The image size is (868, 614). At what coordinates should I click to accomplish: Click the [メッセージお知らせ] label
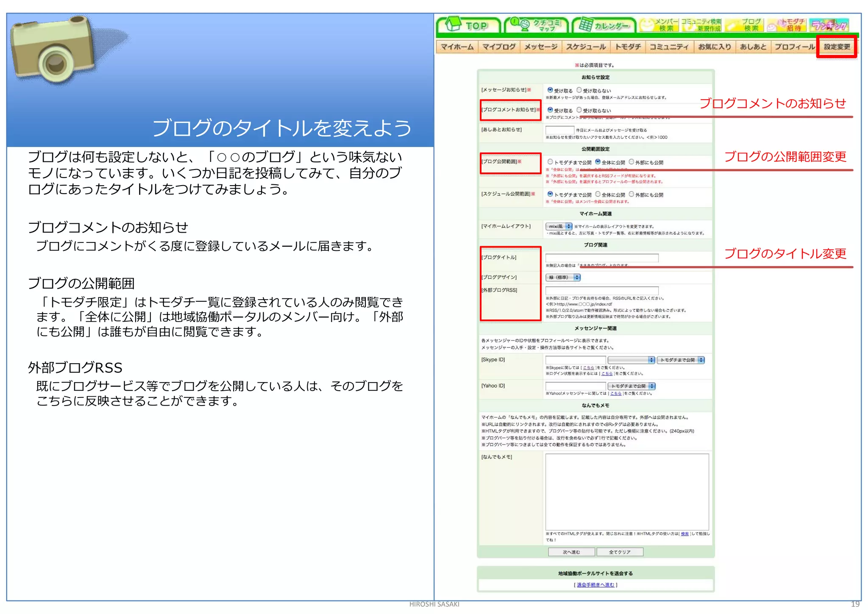(504, 90)
